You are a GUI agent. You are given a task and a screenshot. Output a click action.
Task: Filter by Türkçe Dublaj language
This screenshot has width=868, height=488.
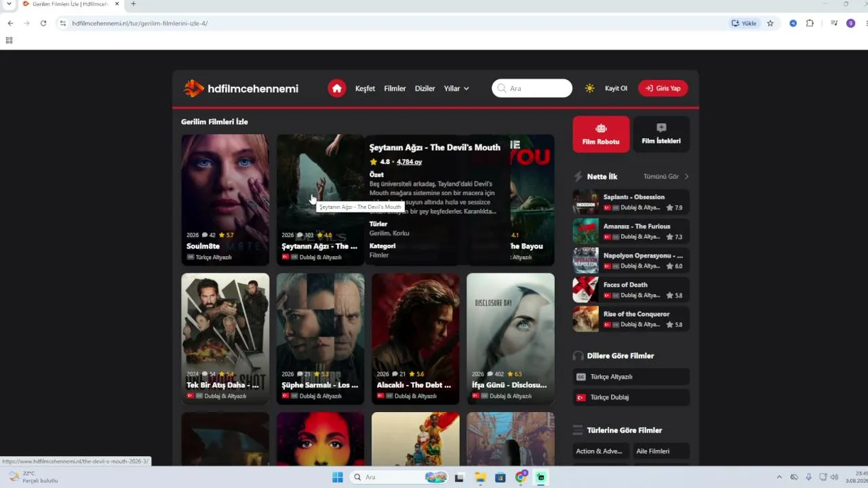pyautogui.click(x=631, y=397)
